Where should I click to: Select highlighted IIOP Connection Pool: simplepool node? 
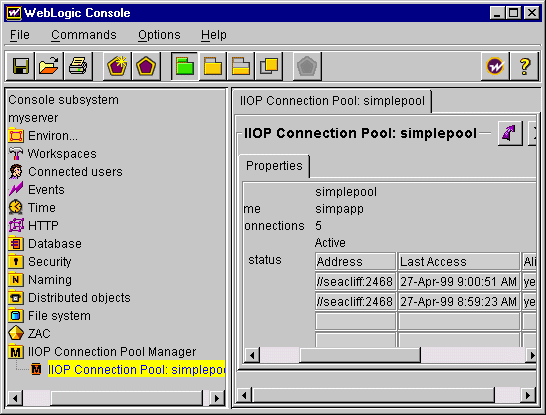[x=136, y=370]
